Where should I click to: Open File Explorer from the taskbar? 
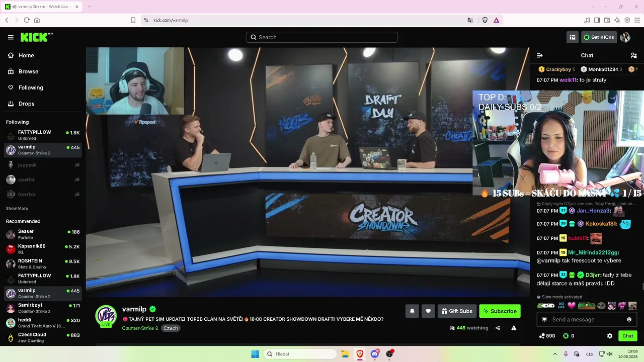coord(345,354)
